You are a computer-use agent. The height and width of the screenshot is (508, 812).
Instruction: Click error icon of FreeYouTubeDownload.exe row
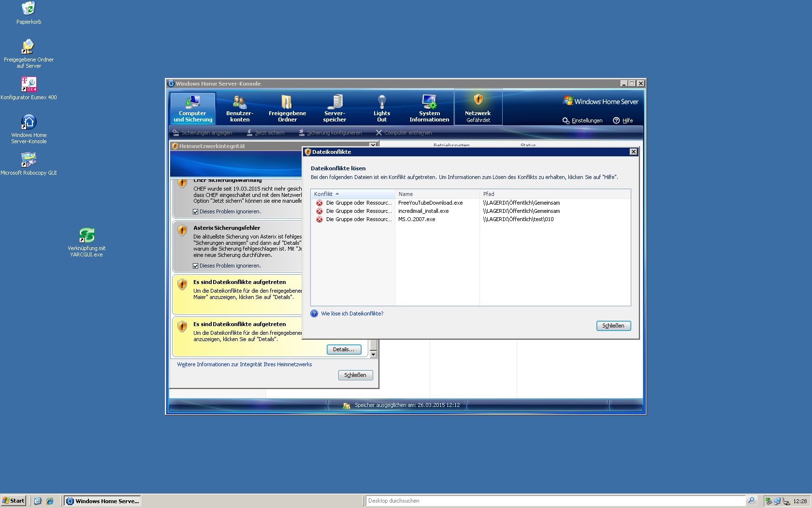click(319, 203)
